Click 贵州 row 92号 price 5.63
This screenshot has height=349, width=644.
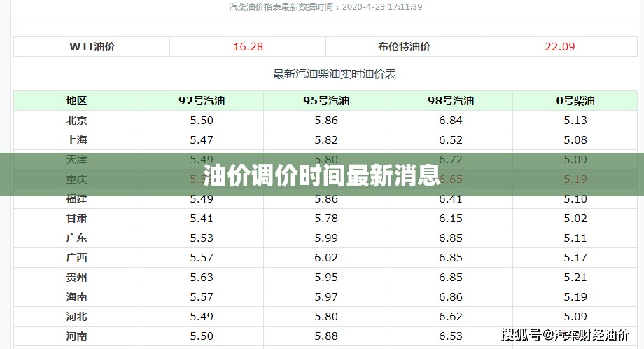click(202, 278)
